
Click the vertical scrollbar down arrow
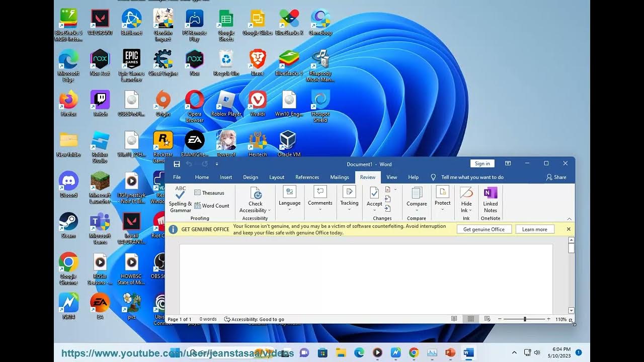click(571, 311)
